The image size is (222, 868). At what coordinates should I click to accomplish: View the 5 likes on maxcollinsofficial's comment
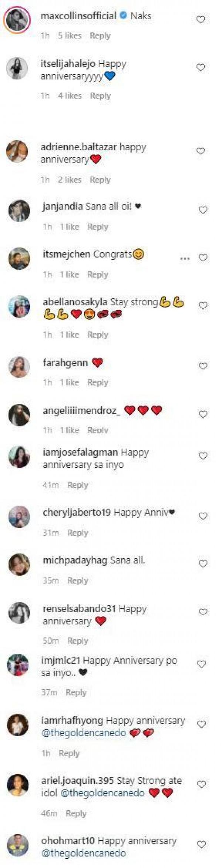click(x=69, y=36)
